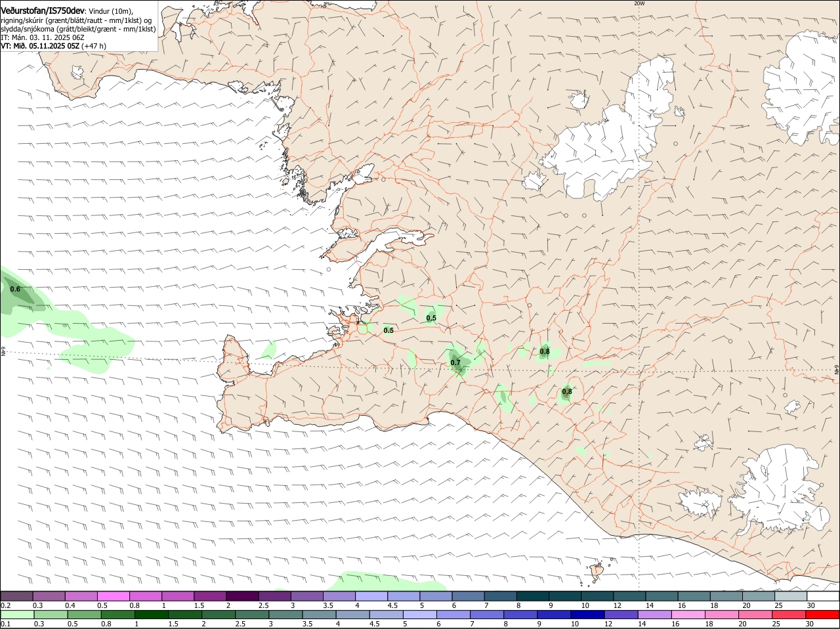
Task: Select the top-row legend swatch above 0.2
Action: 16,596
